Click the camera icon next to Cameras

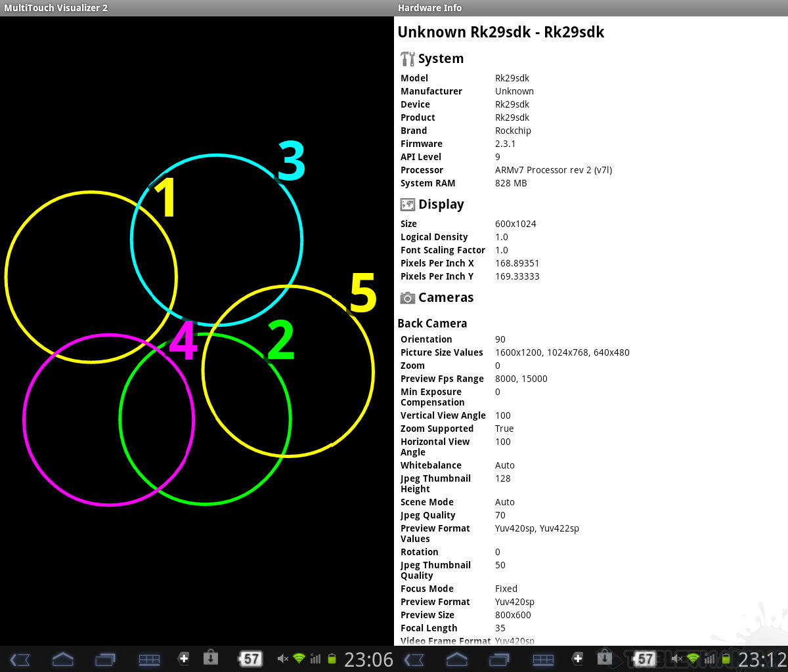click(x=407, y=298)
